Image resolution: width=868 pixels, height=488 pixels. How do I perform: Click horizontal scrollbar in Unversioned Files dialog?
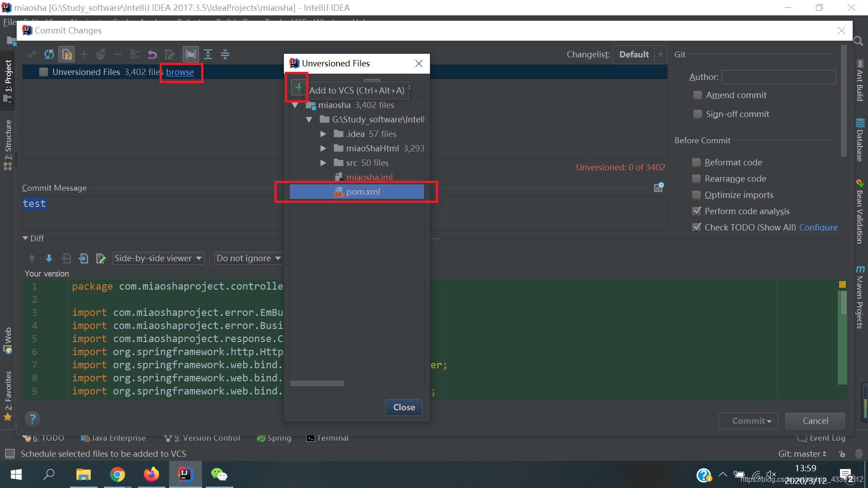(x=316, y=383)
